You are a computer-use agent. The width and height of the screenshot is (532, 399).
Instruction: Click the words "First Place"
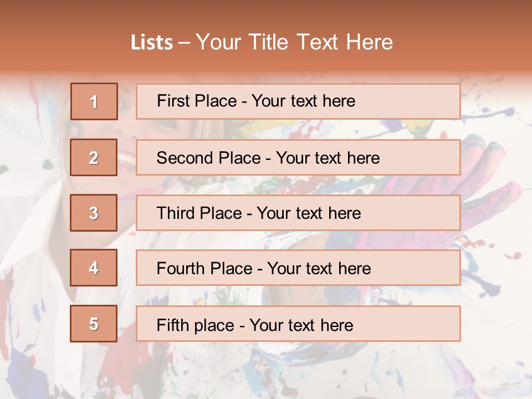pos(197,101)
